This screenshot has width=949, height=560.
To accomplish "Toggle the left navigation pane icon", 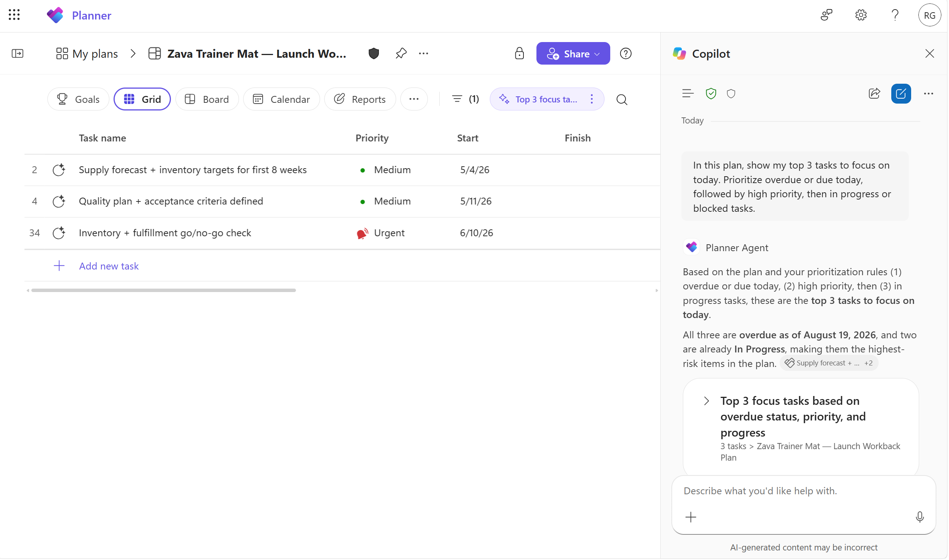I will click(x=18, y=54).
